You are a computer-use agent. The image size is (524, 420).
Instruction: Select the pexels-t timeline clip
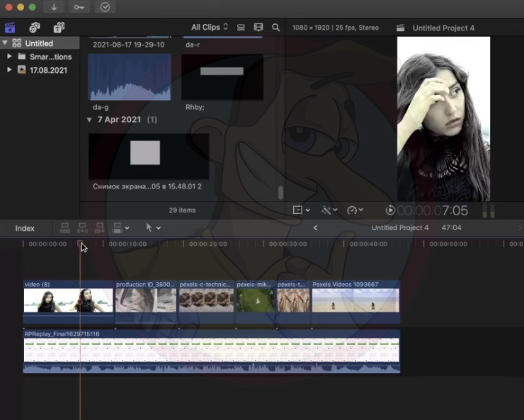(293, 302)
